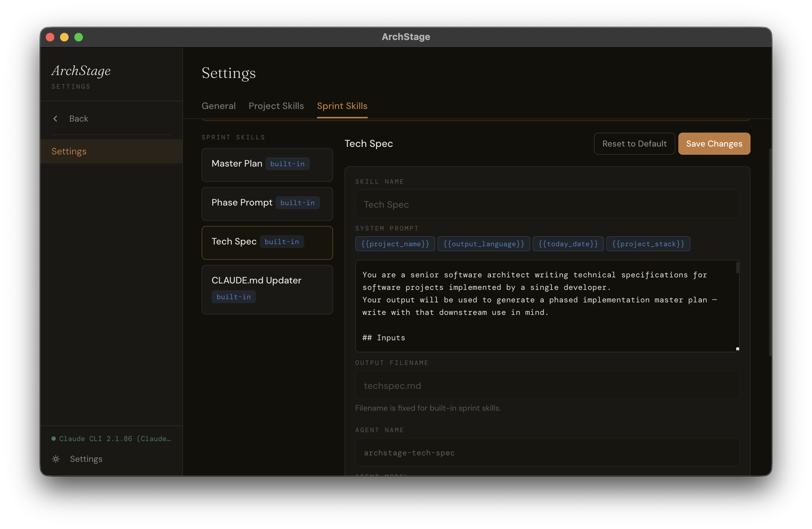This screenshot has width=812, height=529.
Task: Open the Claude CLI 2.1.86 status link
Action: (114, 438)
